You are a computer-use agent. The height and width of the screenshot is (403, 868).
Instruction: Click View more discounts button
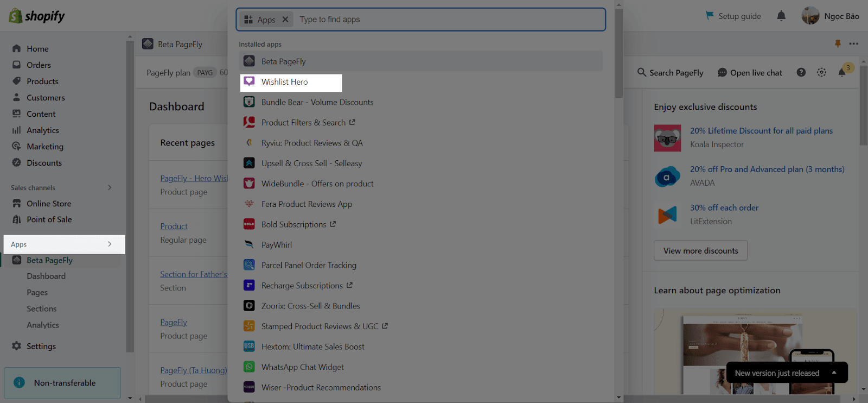(x=700, y=250)
